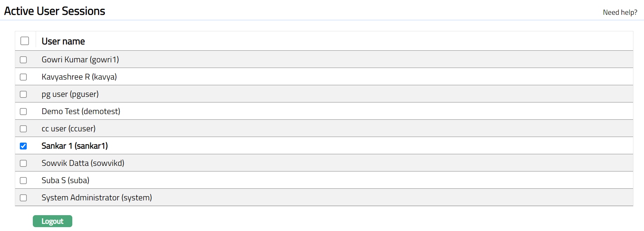Check the select-all checkbox in header

pyautogui.click(x=25, y=41)
